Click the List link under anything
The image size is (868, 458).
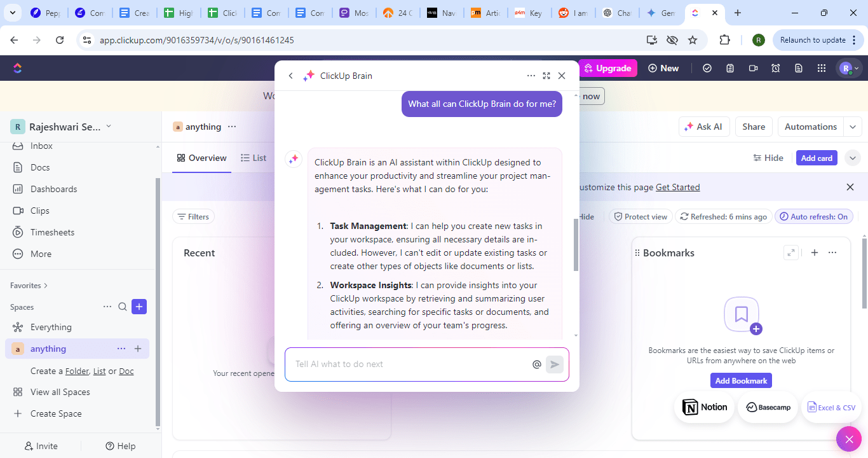pyautogui.click(x=100, y=371)
